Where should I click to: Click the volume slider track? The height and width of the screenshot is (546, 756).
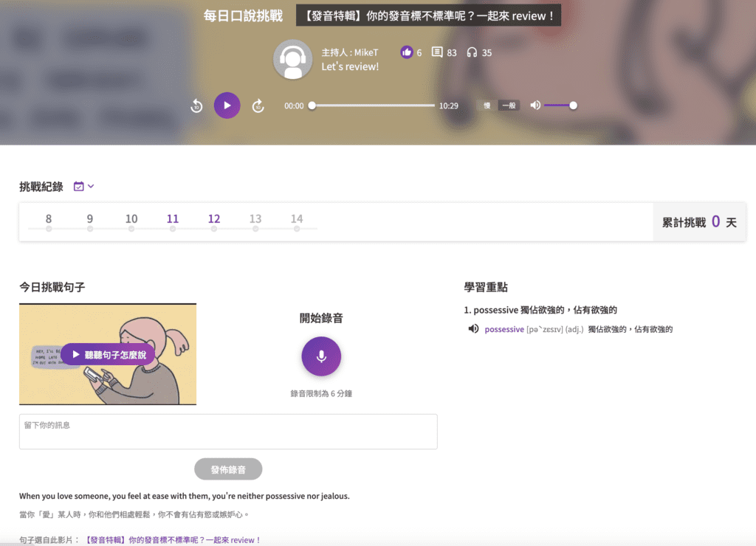(559, 106)
